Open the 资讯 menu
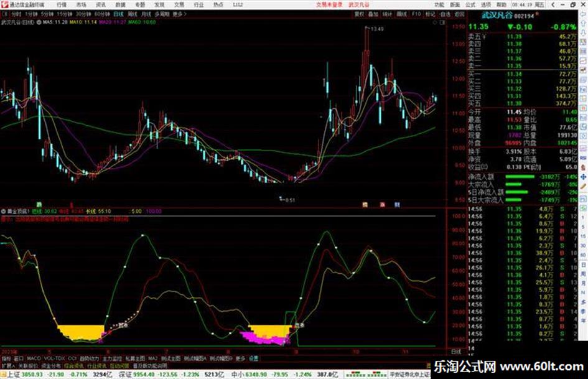Viewport: 588px width, 379px height. 101,5
